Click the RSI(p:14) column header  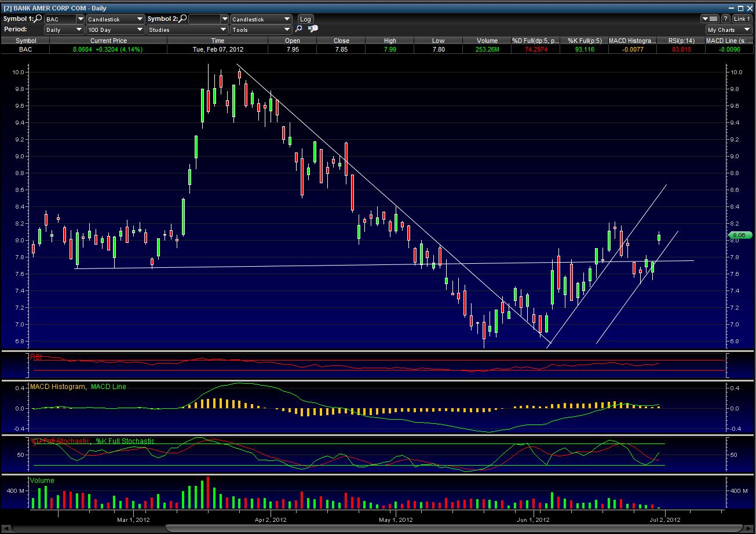(681, 41)
